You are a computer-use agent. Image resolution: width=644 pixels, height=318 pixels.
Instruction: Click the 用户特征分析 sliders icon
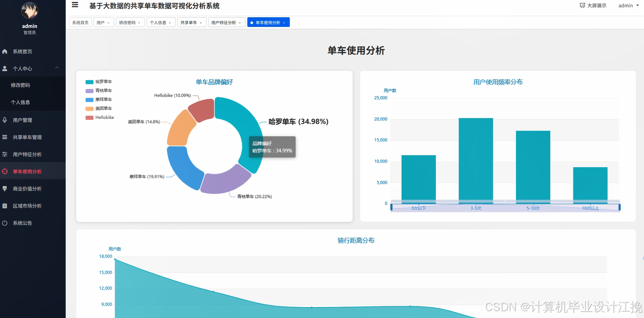pyautogui.click(x=5, y=154)
